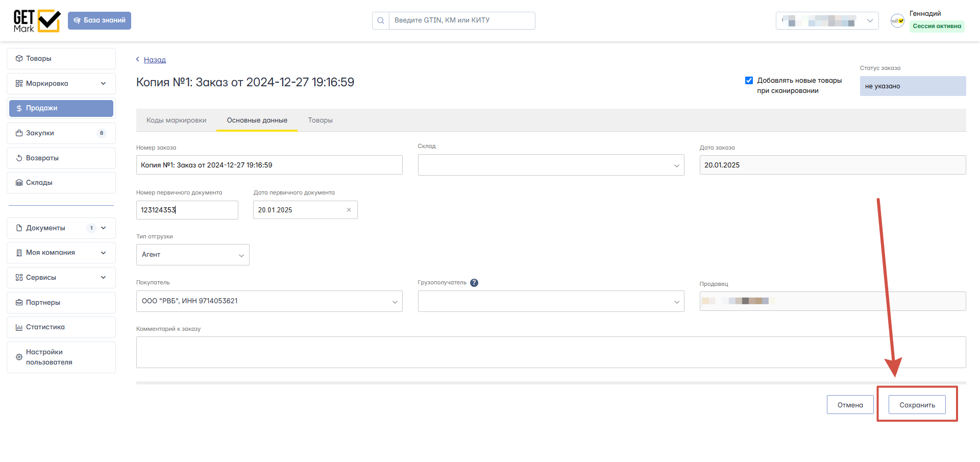Click the Сохранить button

(917, 405)
